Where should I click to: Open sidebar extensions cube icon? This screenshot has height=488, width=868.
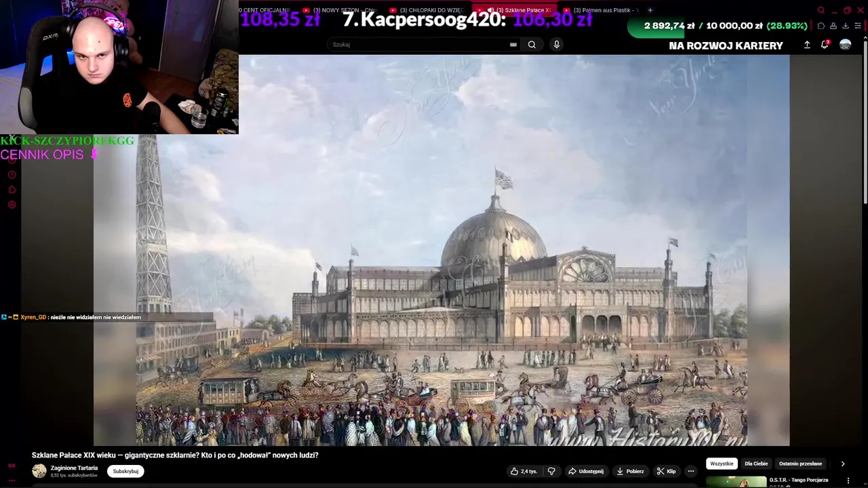click(12, 190)
